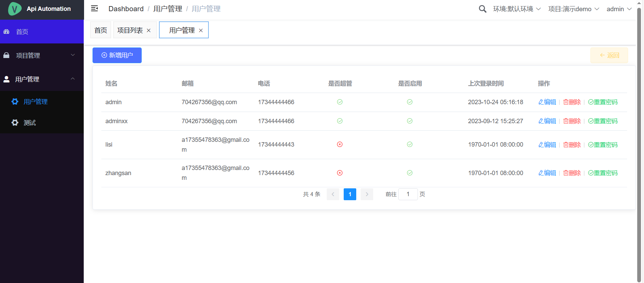Delete the lisi user

[x=572, y=145]
